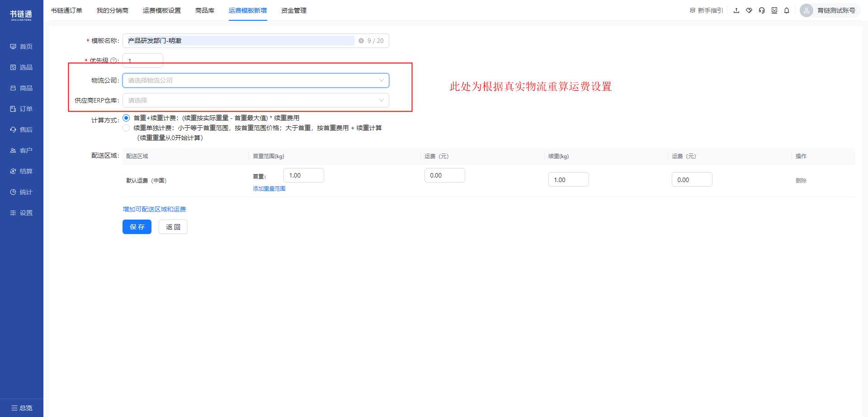Switch to 书链通订单 tab

pos(66,10)
